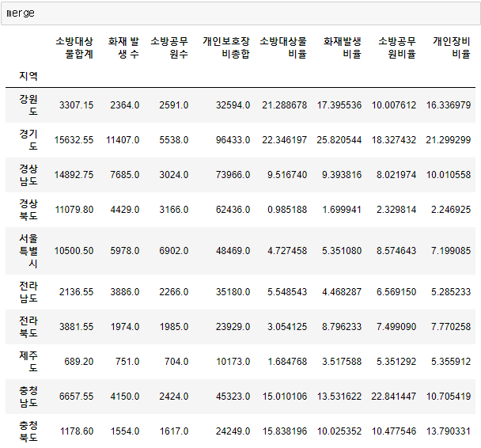Click the value 2364.0 in 강원도 row
This screenshot has width=481, height=448.
pyautogui.click(x=125, y=105)
